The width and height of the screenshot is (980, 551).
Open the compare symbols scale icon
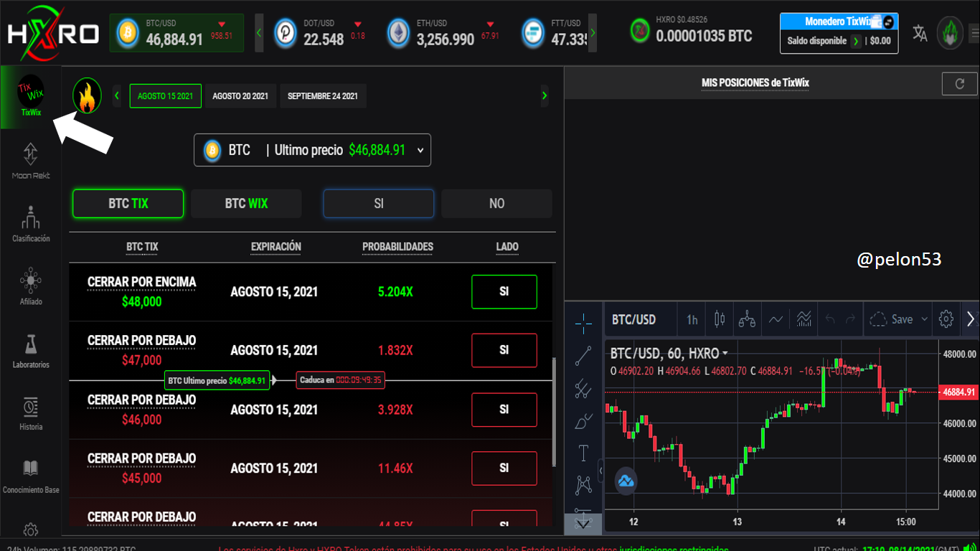(x=747, y=319)
